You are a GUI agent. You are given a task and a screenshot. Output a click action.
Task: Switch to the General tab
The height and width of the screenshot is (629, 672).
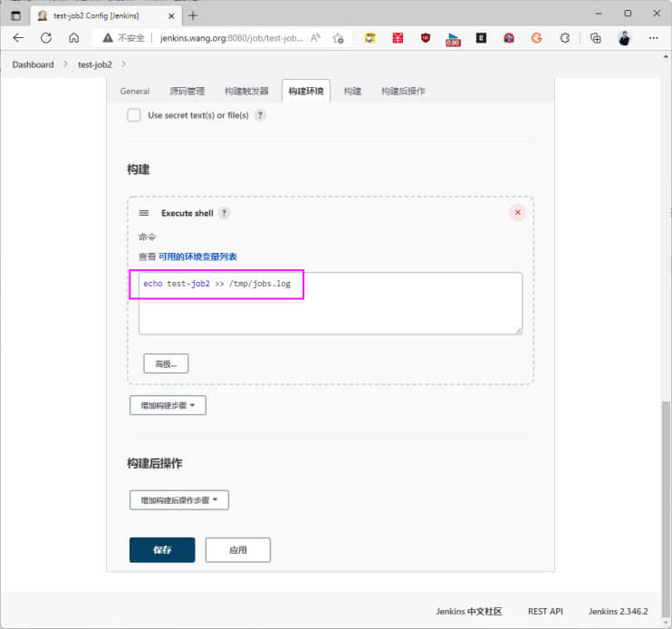click(x=135, y=92)
